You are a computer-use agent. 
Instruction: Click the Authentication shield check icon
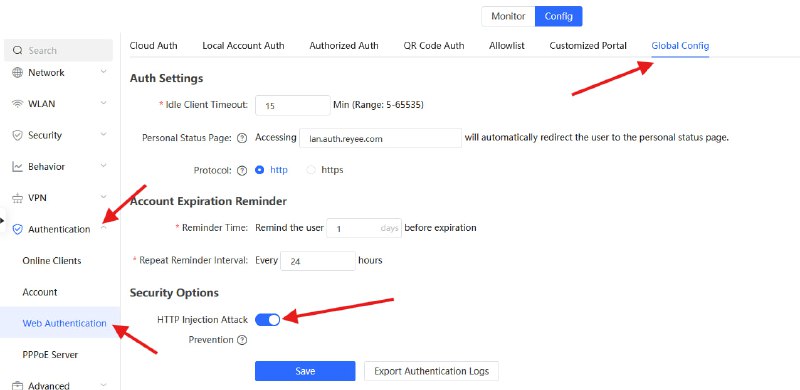(17, 229)
